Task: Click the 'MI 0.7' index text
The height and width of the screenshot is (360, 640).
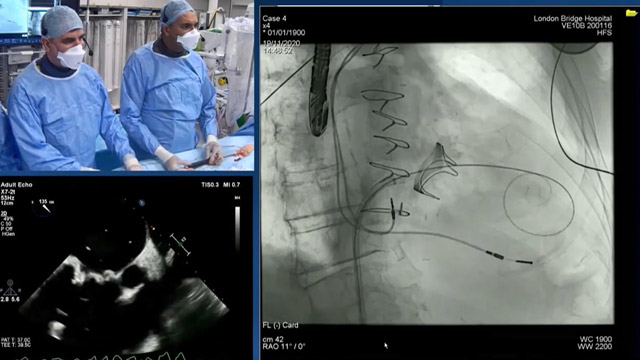Action: click(231, 184)
